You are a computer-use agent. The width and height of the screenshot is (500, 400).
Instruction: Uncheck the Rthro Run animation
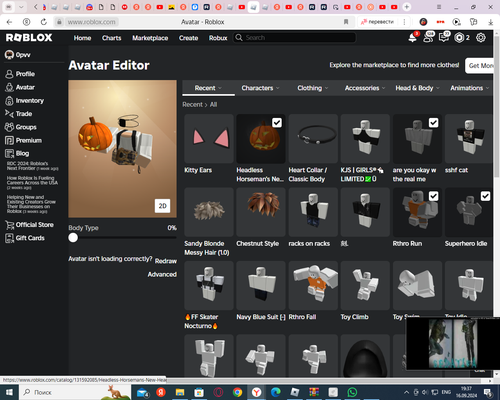433,196
